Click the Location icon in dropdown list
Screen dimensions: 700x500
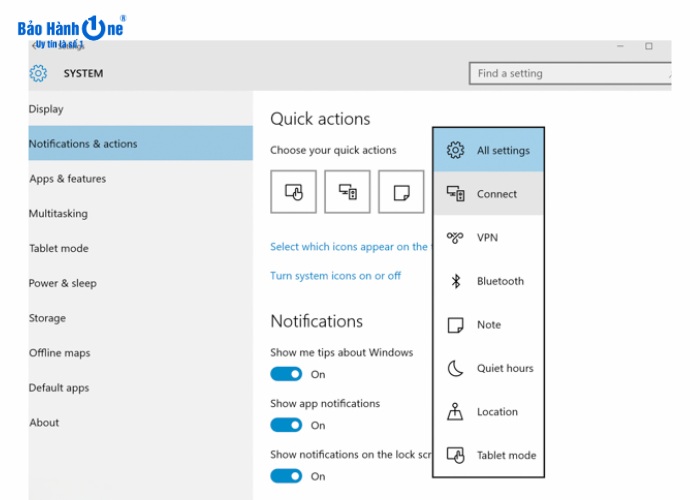click(x=455, y=412)
